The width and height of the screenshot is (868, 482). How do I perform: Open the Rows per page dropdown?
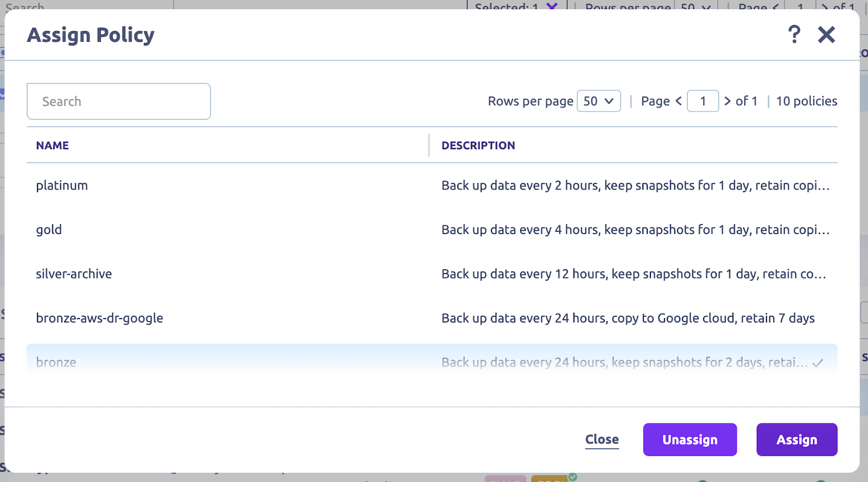598,101
